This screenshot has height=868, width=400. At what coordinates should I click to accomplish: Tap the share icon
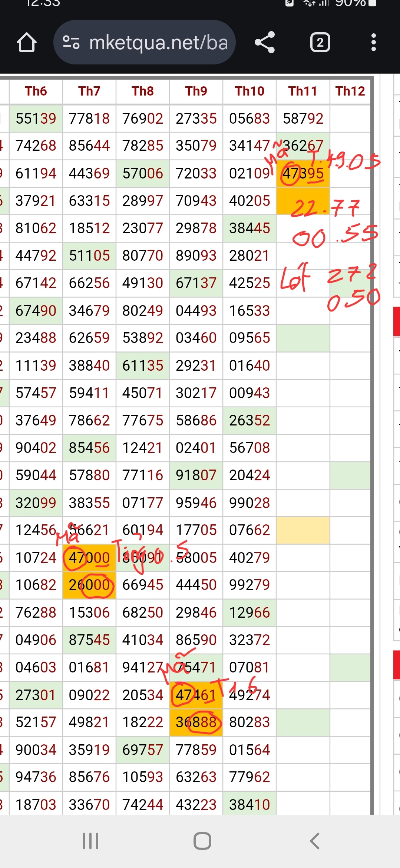pyautogui.click(x=265, y=43)
